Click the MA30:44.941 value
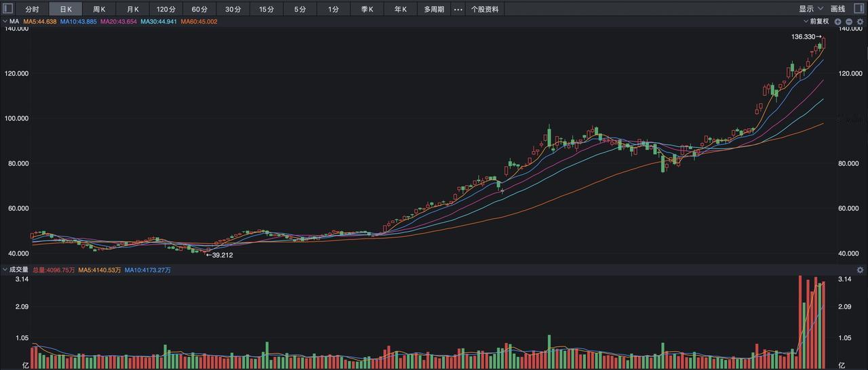The height and width of the screenshot is (370, 868). click(x=159, y=22)
